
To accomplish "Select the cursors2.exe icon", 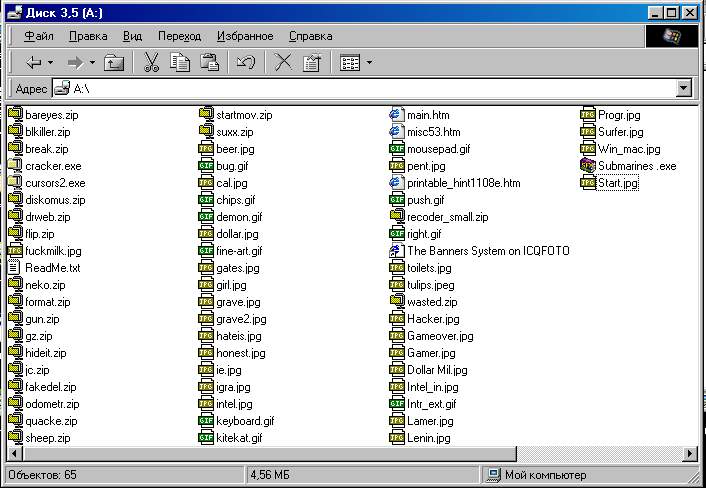I will click(x=15, y=183).
